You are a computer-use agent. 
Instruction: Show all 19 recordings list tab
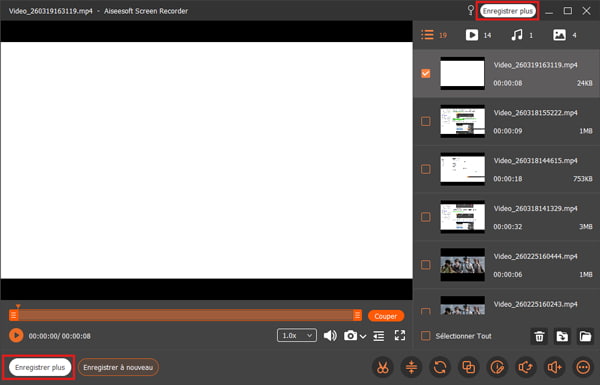[434, 35]
